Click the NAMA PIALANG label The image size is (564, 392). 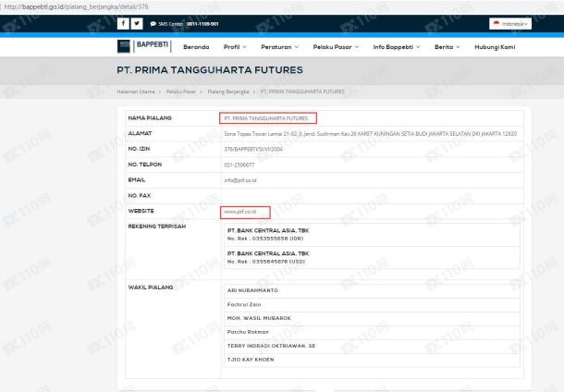point(150,118)
